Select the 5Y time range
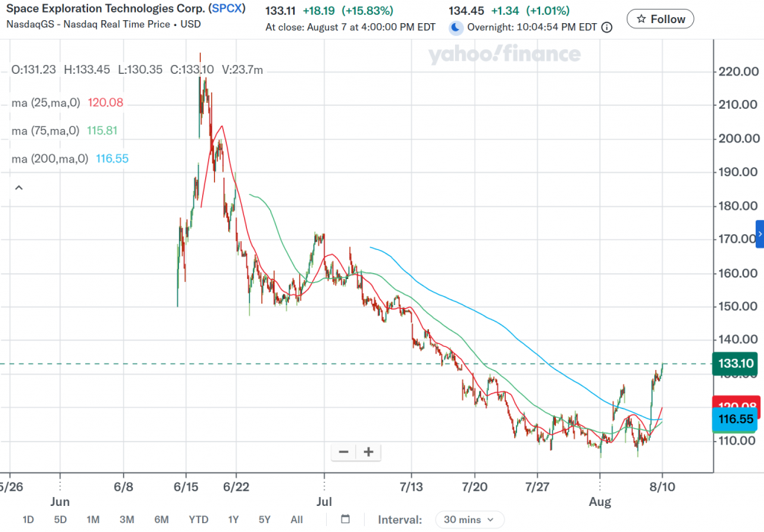The image size is (764, 532). [x=265, y=520]
